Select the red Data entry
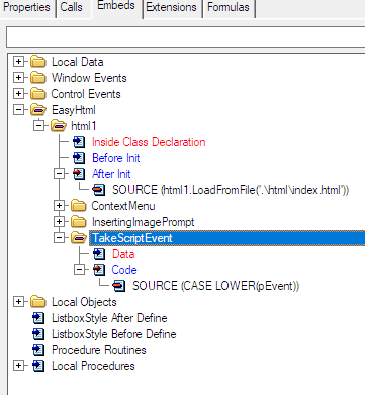Image resolution: width=370 pixels, height=395 pixels. [x=123, y=254]
